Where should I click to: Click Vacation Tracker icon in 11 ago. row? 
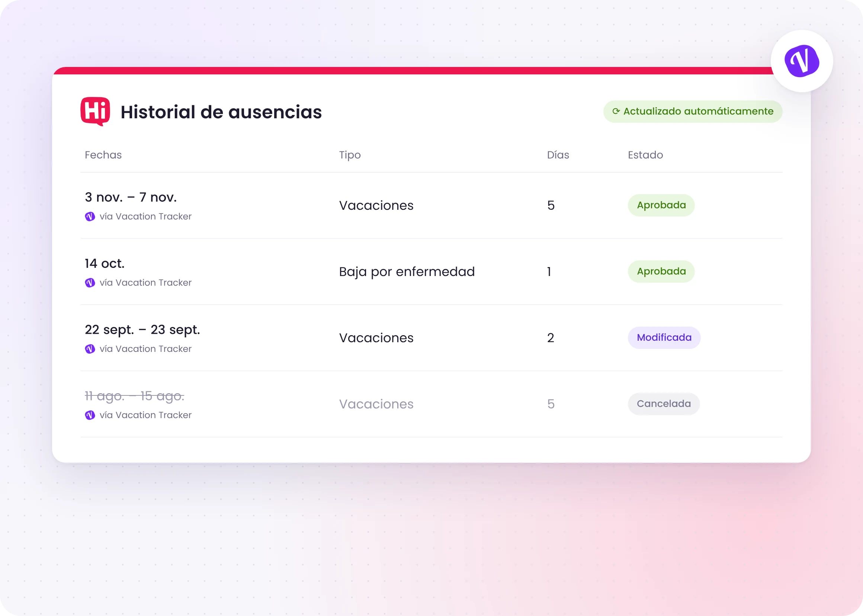tap(90, 416)
